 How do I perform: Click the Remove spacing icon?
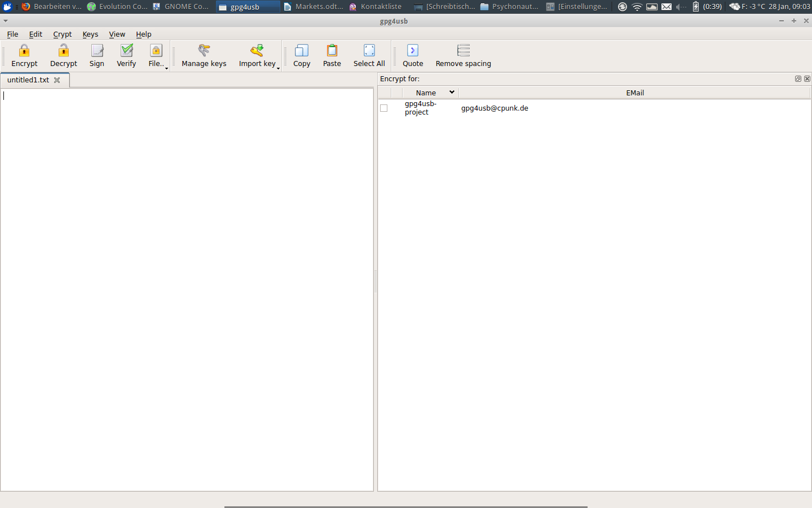pos(463,51)
